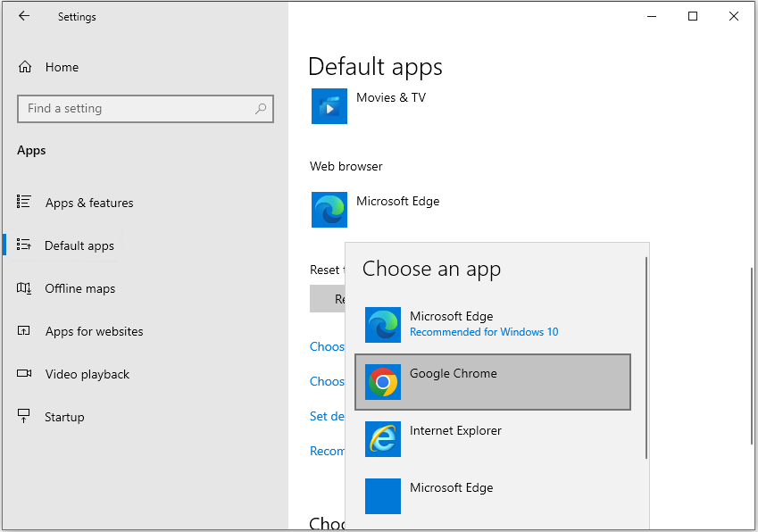Open first partially hidden Choose link
This screenshot has height=532, width=758.
(x=327, y=346)
